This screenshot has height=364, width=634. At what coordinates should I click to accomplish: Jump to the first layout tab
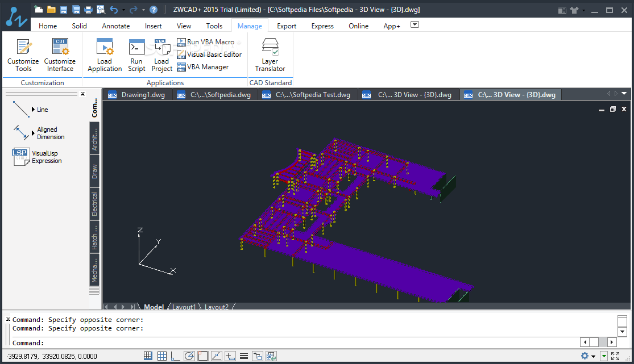106,307
